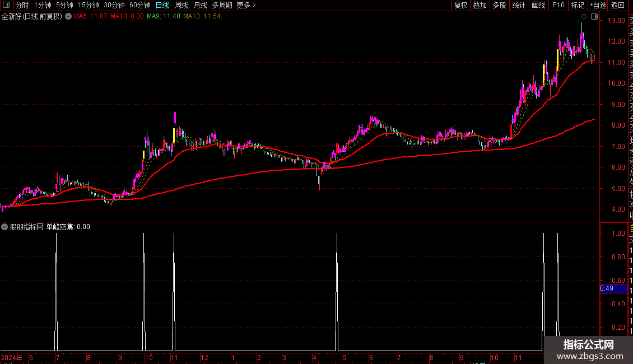Click the 2024年 label on the time axis

pyautogui.click(x=12, y=357)
